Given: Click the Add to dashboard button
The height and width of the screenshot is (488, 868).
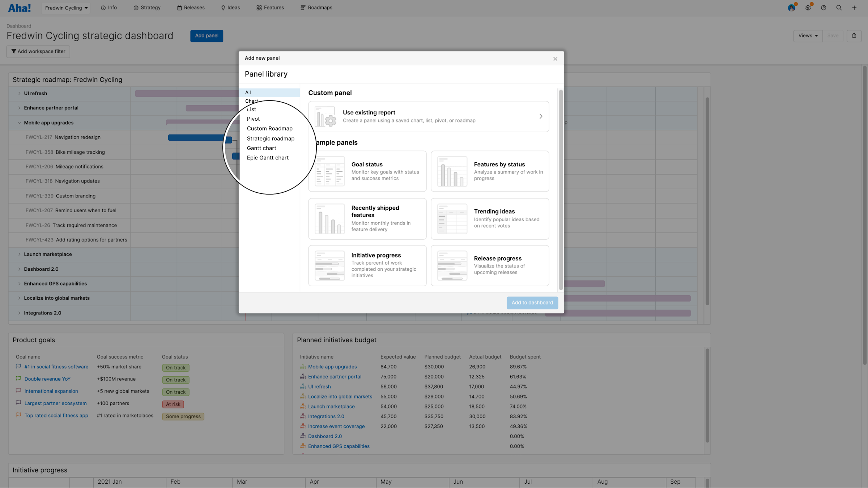Looking at the screenshot, I should coord(532,303).
